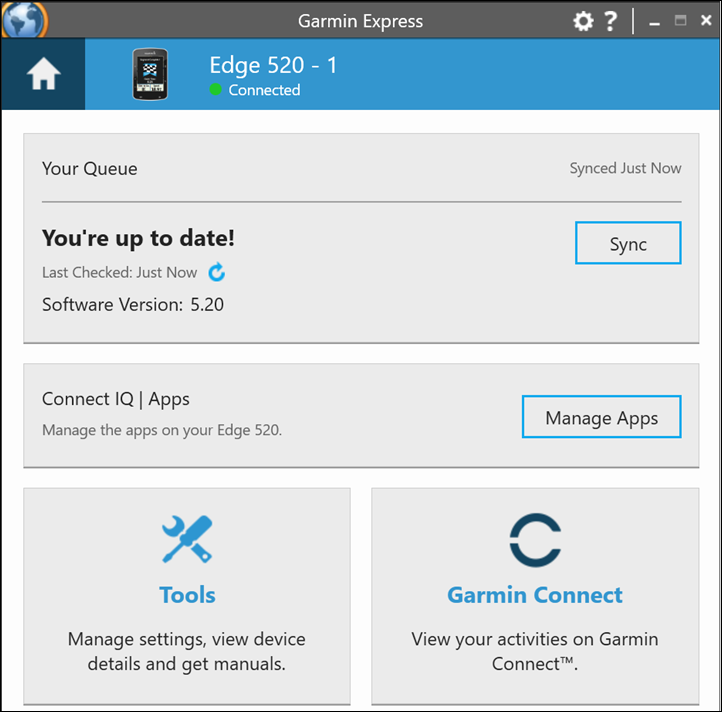Screen dimensions: 722x712
Task: Open the Garmin Connect heading link
Action: (x=535, y=595)
